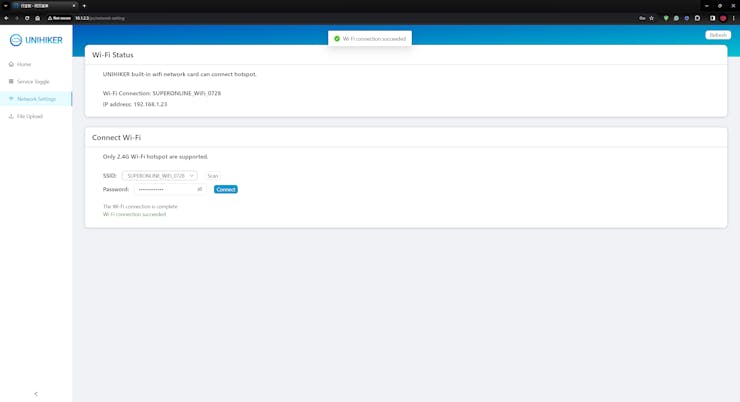Open the SSID dropdown
This screenshot has height=402, width=740.
coord(160,176)
